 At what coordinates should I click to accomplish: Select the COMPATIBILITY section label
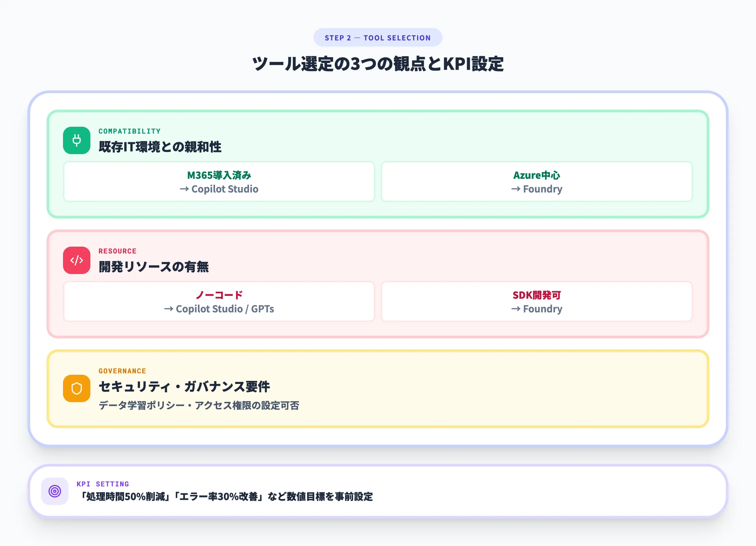(129, 131)
